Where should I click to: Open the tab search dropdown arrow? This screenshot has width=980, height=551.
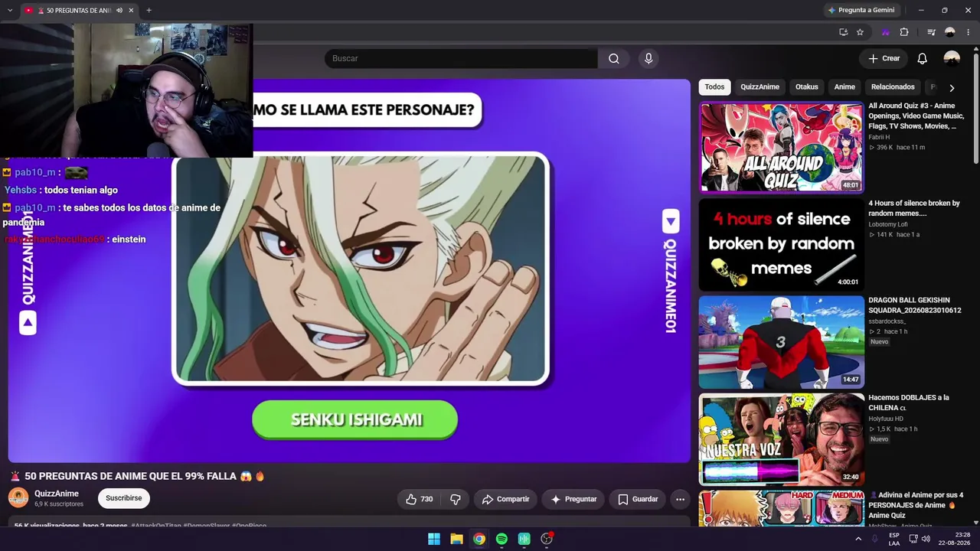[x=9, y=10]
